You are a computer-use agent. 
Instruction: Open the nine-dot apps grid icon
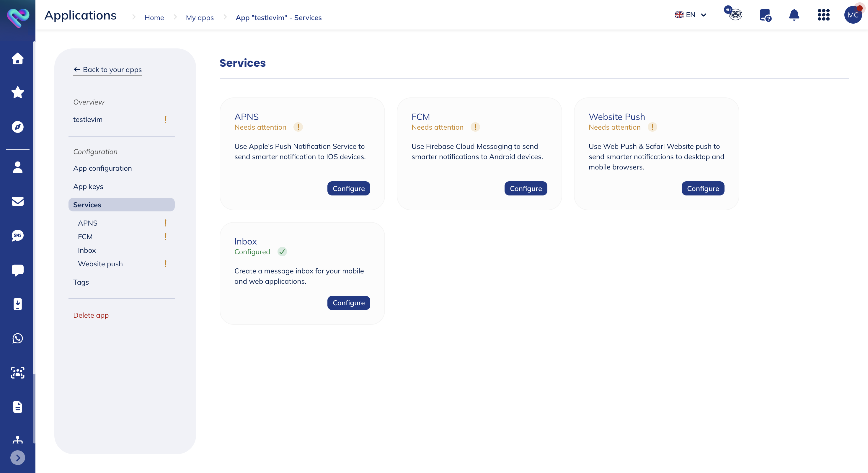(x=823, y=15)
